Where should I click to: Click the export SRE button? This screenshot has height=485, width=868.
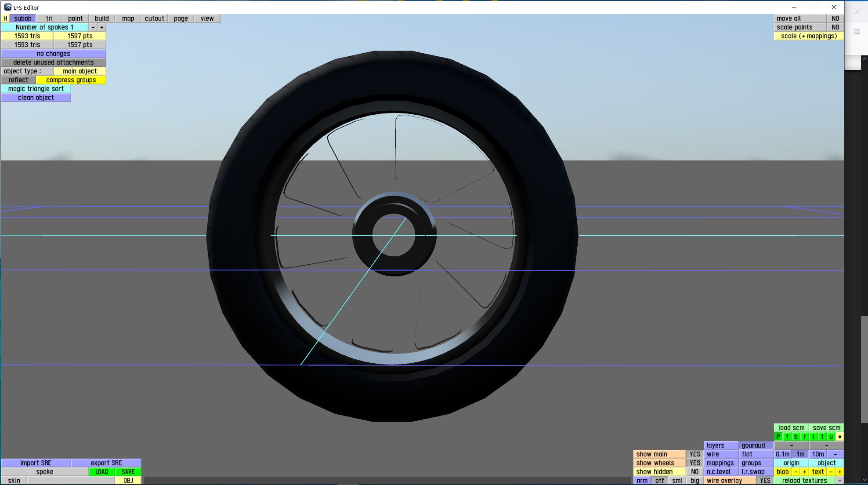[x=106, y=463]
